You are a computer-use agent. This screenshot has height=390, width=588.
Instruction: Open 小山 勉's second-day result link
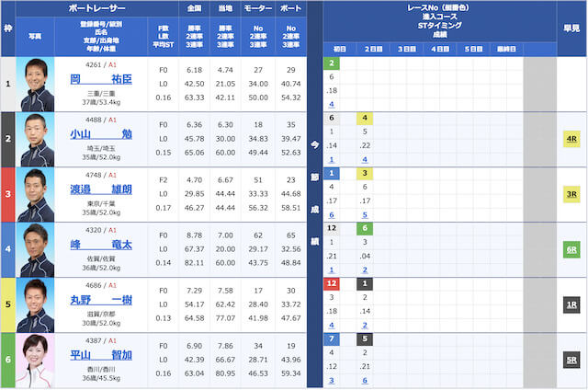(x=366, y=160)
